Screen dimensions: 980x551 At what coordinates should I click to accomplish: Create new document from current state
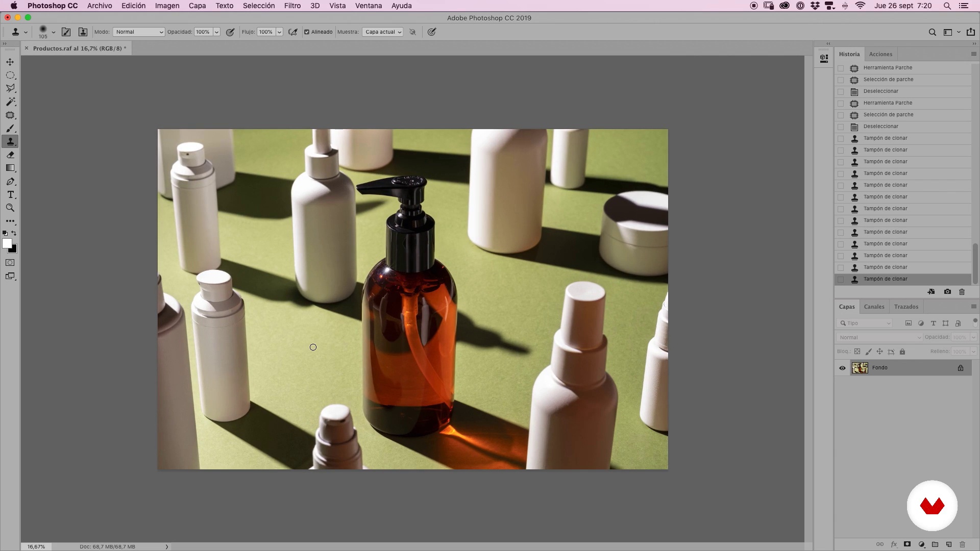click(932, 292)
